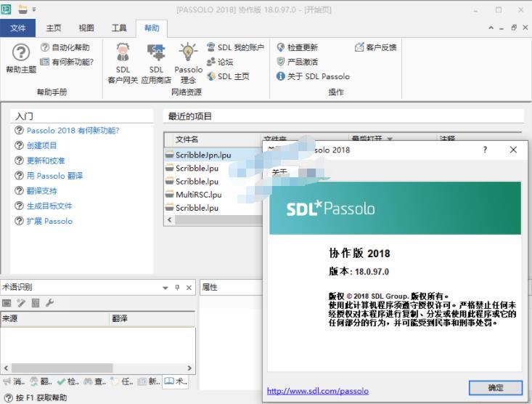This screenshot has width=532, height=404.
Task: Open About SDL Passolo (关于 SDL Passolo)
Action: tap(313, 76)
